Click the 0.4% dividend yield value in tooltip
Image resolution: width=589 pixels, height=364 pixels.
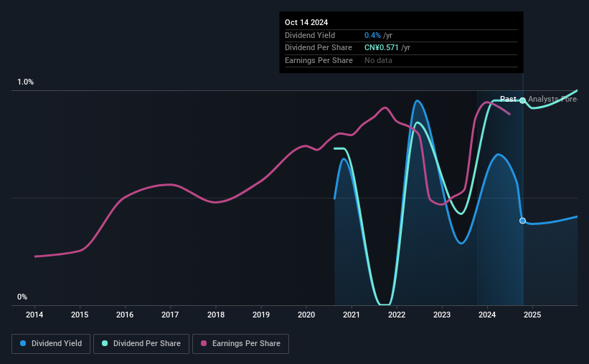pos(372,35)
